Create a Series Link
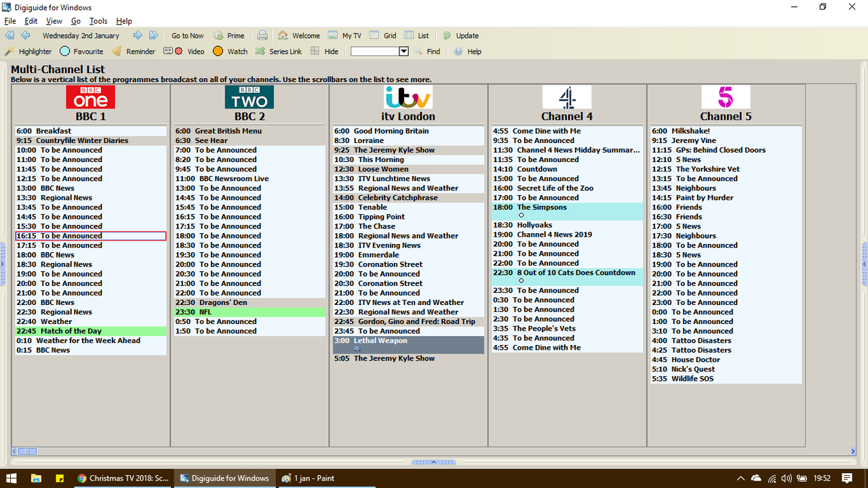Image resolution: width=868 pixels, height=488 pixels. click(279, 52)
